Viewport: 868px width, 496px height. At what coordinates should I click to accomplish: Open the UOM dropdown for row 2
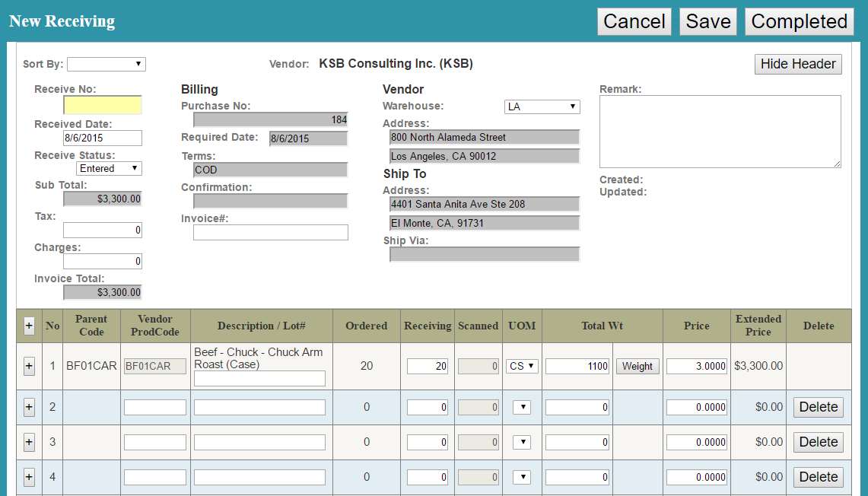click(x=522, y=407)
